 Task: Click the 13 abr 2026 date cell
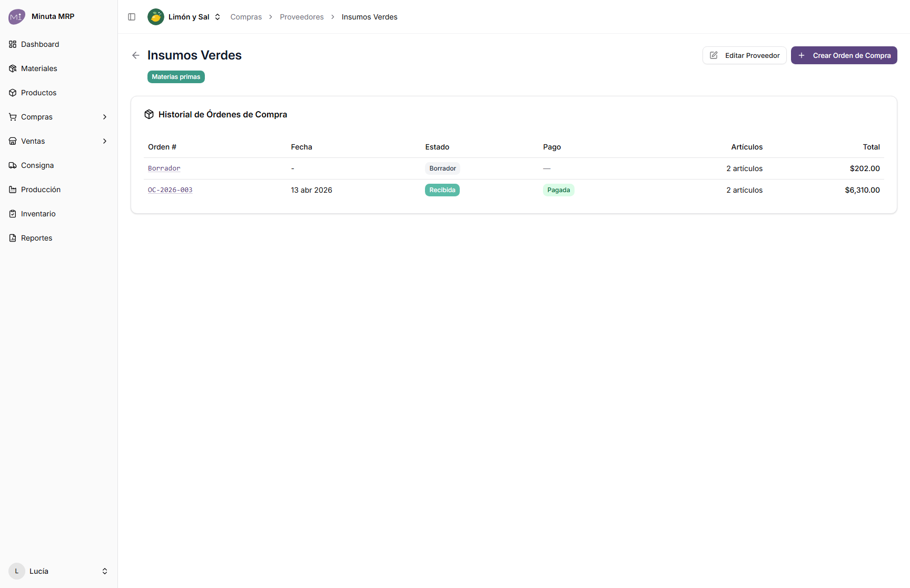312,190
